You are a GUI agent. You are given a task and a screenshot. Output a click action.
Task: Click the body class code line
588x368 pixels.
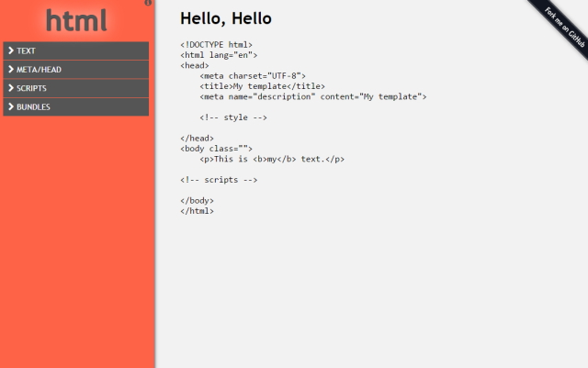217,149
